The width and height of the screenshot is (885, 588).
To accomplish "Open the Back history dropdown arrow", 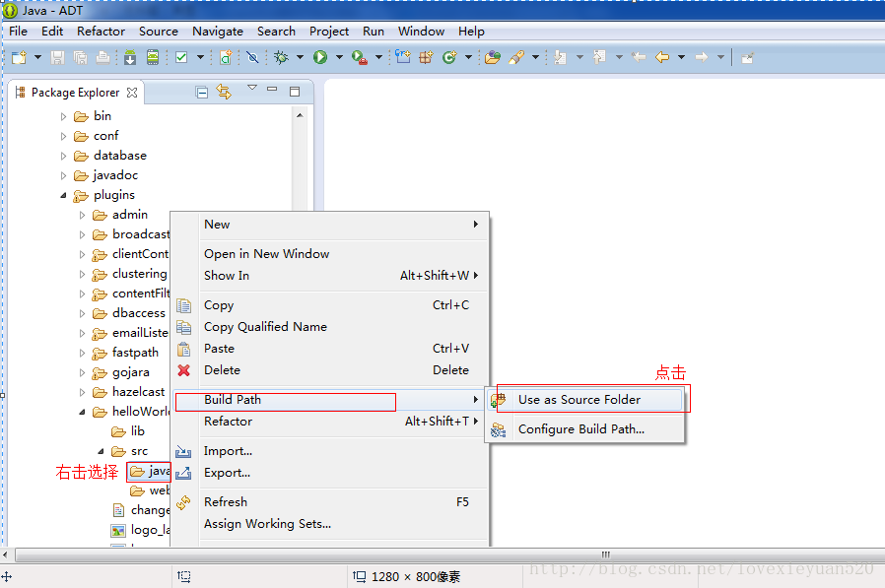I will click(x=681, y=57).
